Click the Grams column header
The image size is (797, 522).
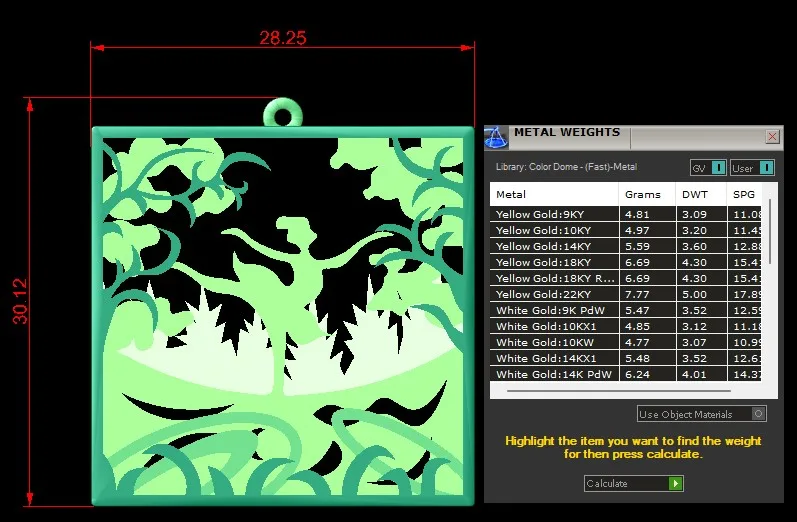pos(648,194)
